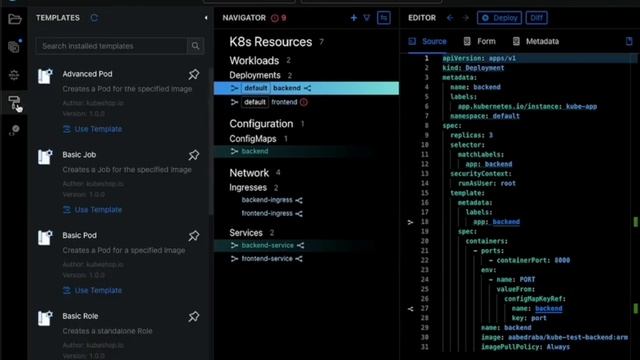
Task: Click the magnifier search button for templates
Action: pyautogui.click(x=196, y=46)
